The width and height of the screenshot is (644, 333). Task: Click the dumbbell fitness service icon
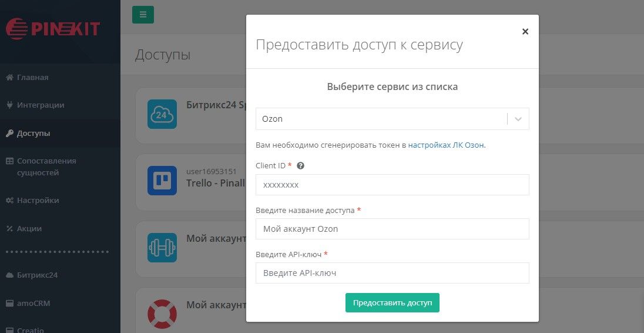click(162, 248)
